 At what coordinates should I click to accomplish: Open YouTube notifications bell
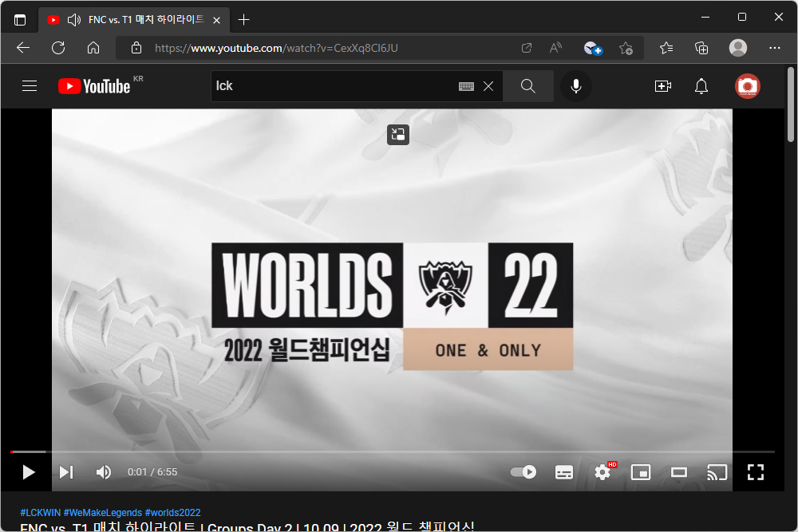[x=701, y=86]
